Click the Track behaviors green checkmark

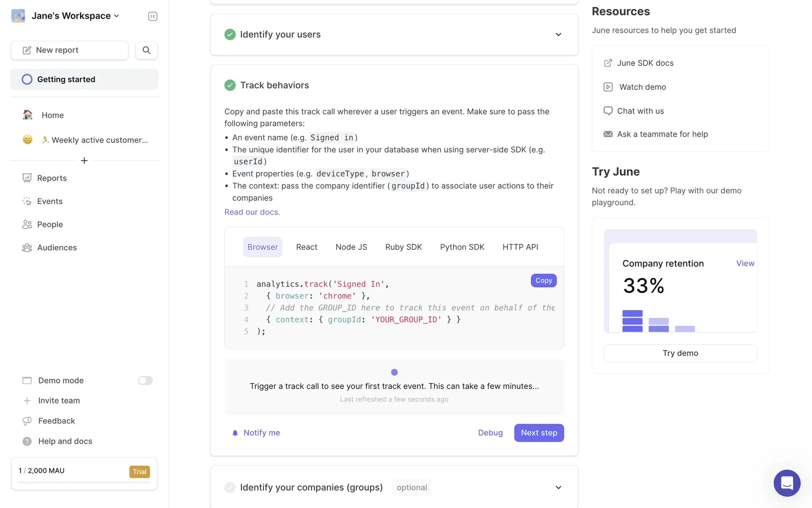tap(230, 85)
